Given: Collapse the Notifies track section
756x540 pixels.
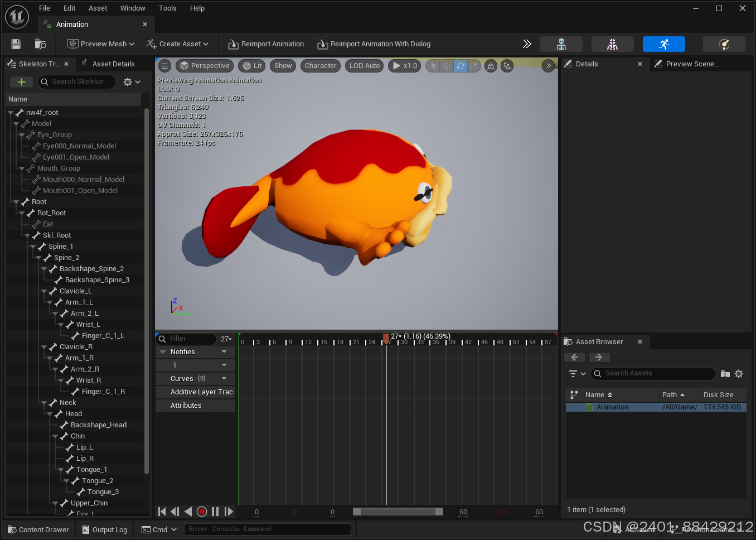Looking at the screenshot, I should [x=163, y=352].
